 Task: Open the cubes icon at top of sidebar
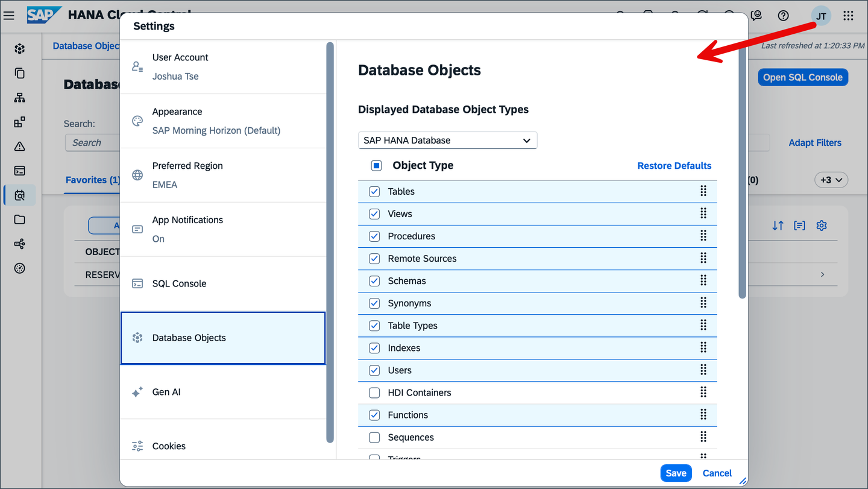20,49
